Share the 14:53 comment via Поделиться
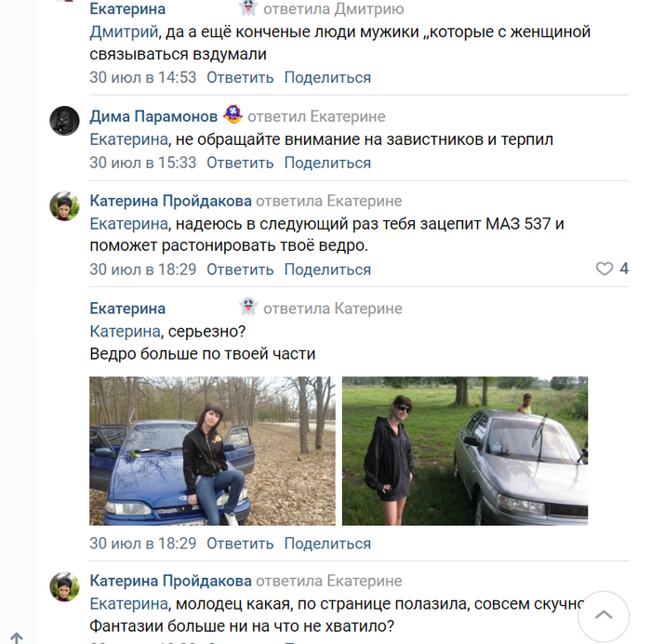 (327, 78)
